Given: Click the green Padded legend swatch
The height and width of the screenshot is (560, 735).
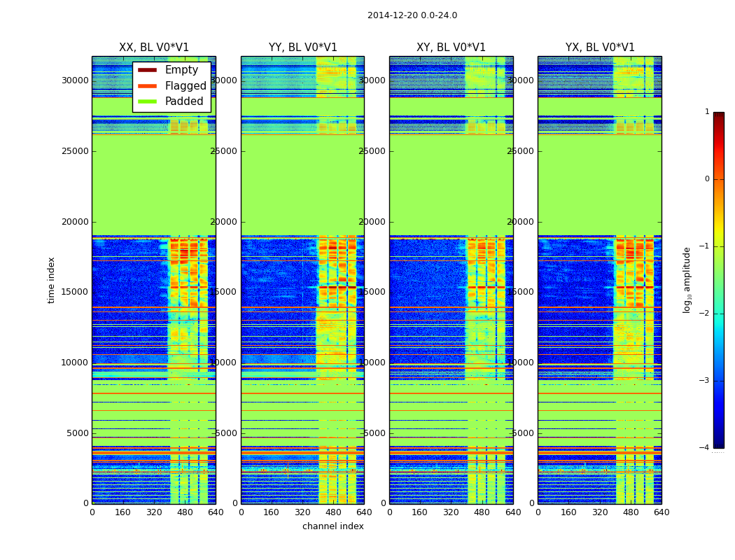Looking at the screenshot, I should pos(147,101).
